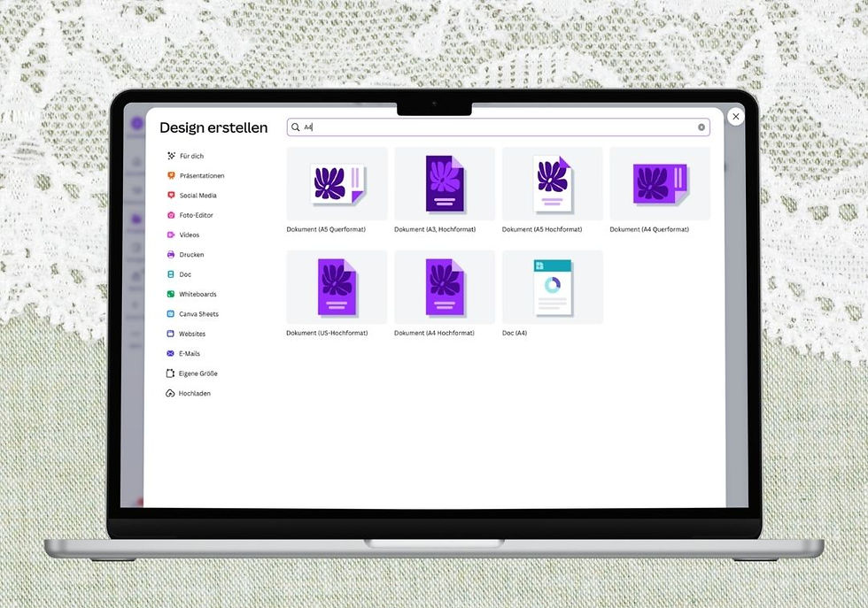The height and width of the screenshot is (608, 868).
Task: Open Dokument (A5 Querformat) thumbnail
Action: pyautogui.click(x=337, y=184)
